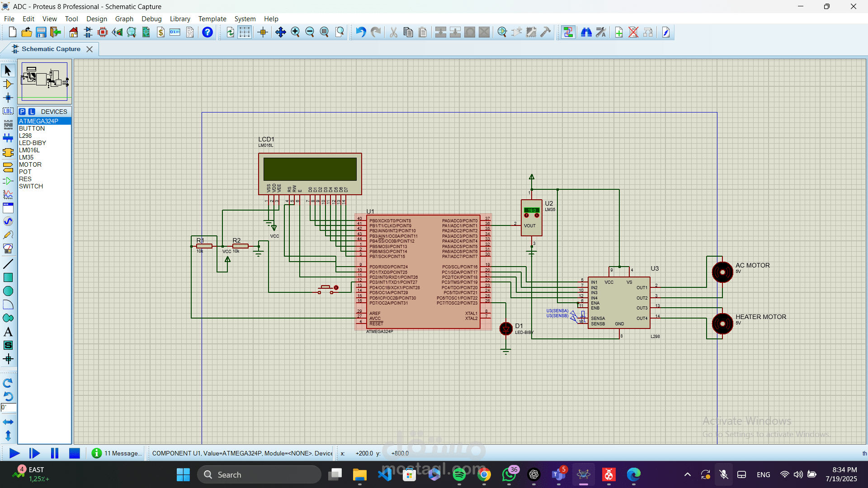
Task: Click the horizontal X-Mirror button
Action: tap(8, 422)
